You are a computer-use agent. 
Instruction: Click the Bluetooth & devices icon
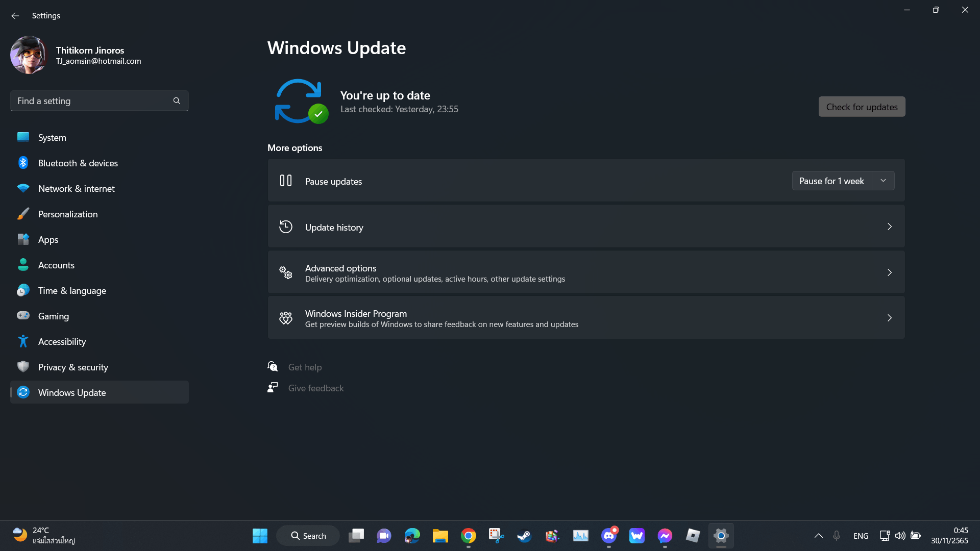tap(23, 163)
